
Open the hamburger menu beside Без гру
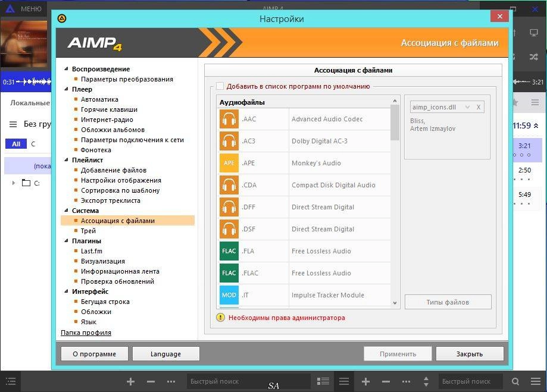13,124
